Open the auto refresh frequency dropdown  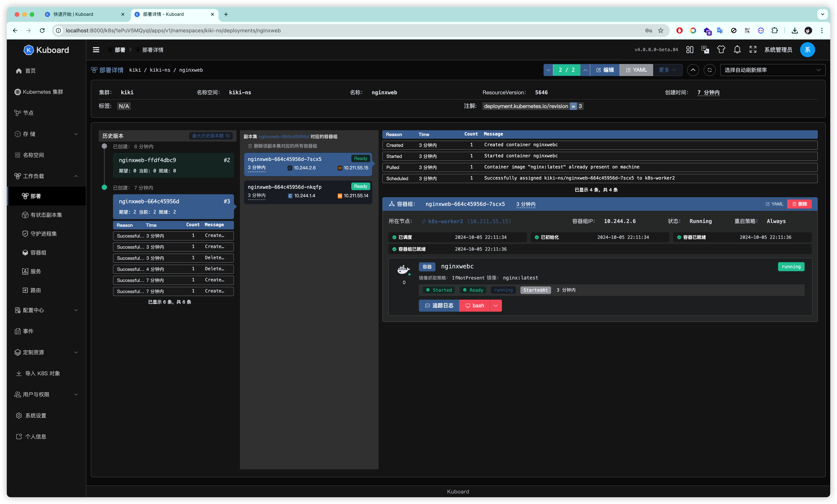click(x=772, y=70)
